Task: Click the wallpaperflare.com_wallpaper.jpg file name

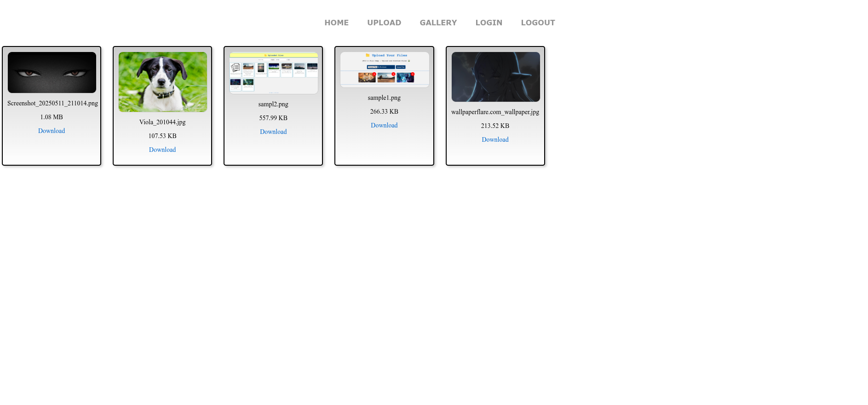Action: (495, 112)
